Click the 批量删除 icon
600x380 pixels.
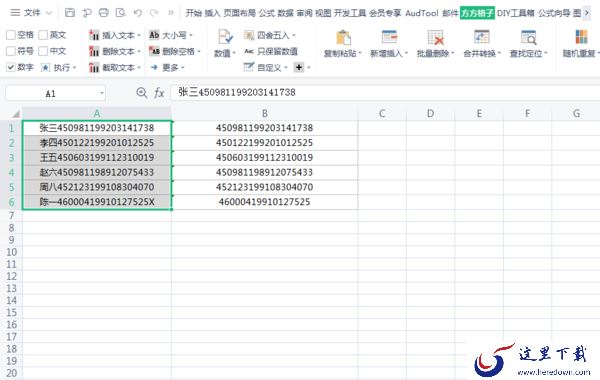point(435,38)
